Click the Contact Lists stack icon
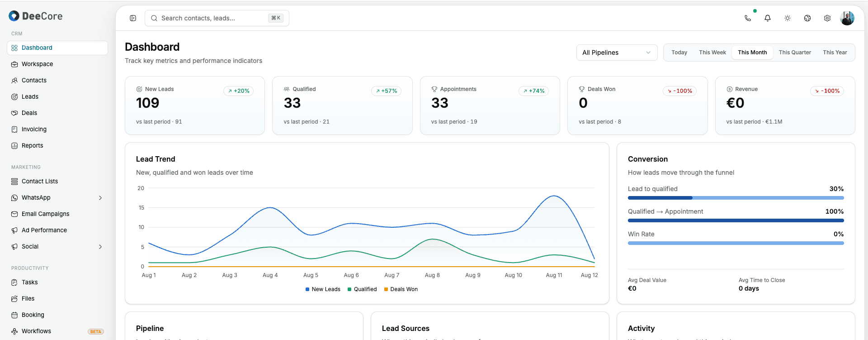Image resolution: width=868 pixels, height=340 pixels. 14,182
